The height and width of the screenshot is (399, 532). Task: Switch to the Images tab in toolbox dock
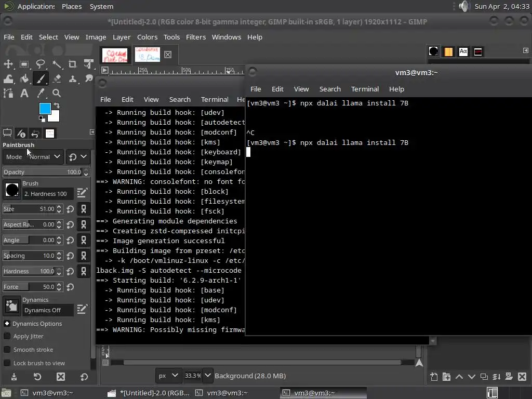point(50,134)
